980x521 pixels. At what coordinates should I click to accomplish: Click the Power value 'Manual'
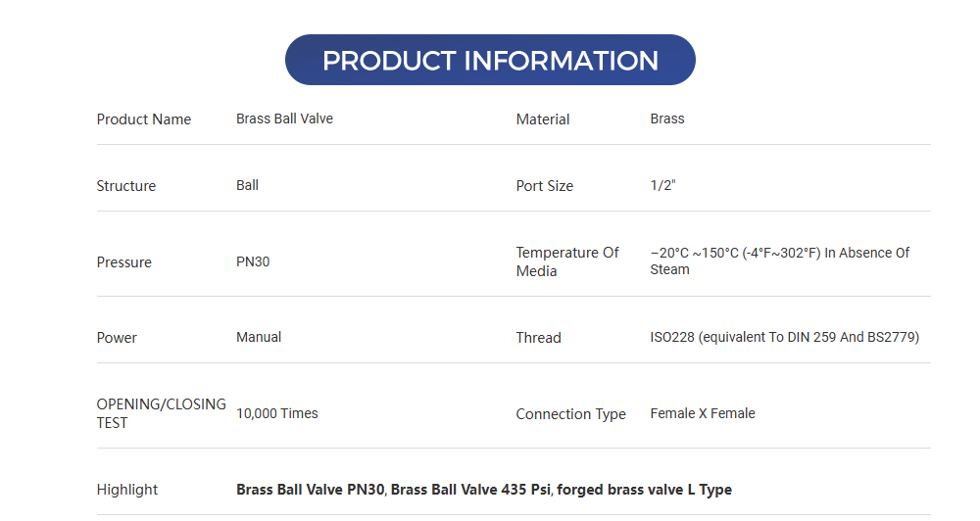259,337
